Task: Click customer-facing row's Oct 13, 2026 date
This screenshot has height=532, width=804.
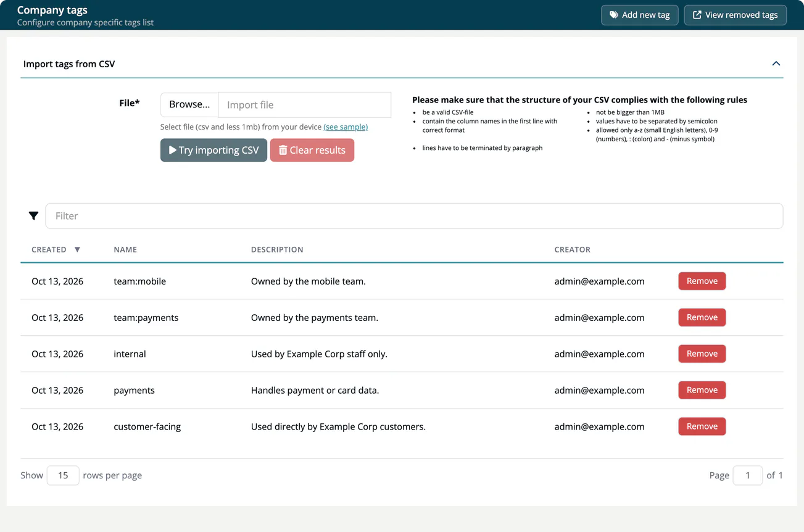Action: pyautogui.click(x=57, y=427)
